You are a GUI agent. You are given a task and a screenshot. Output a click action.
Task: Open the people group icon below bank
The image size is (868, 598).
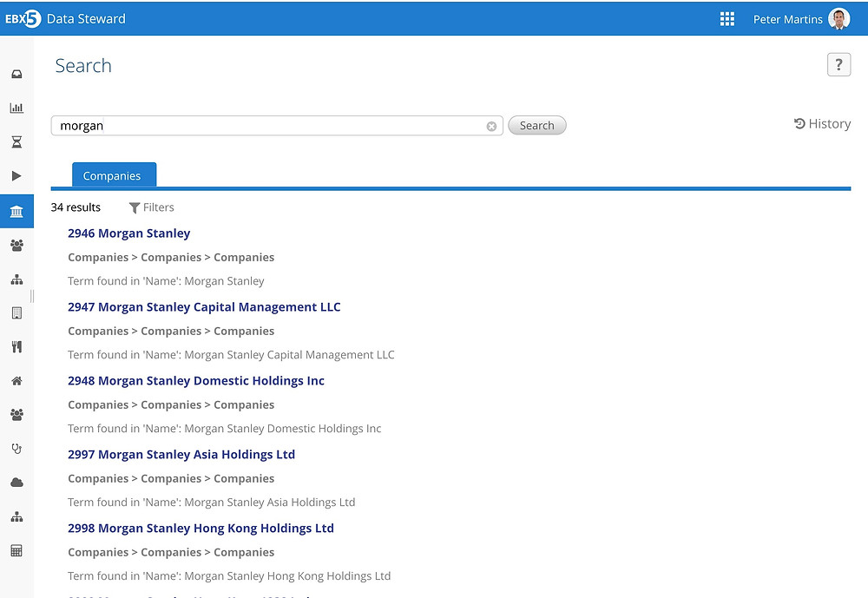[16, 246]
